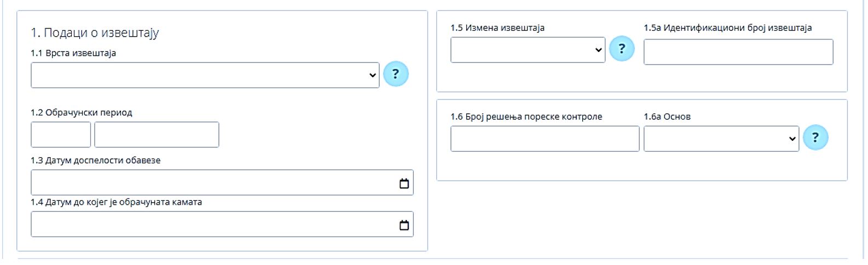Select the Број решења пореске контроле field
The image size is (868, 265).
pyautogui.click(x=545, y=139)
